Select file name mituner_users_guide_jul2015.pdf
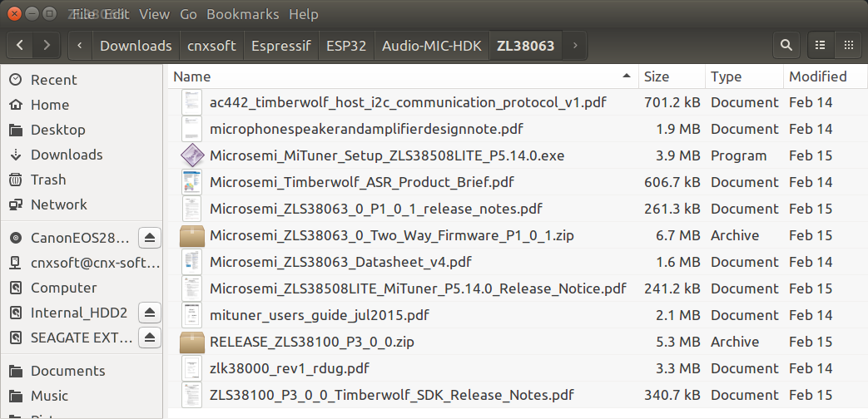This screenshot has height=419, width=868. pos(320,315)
